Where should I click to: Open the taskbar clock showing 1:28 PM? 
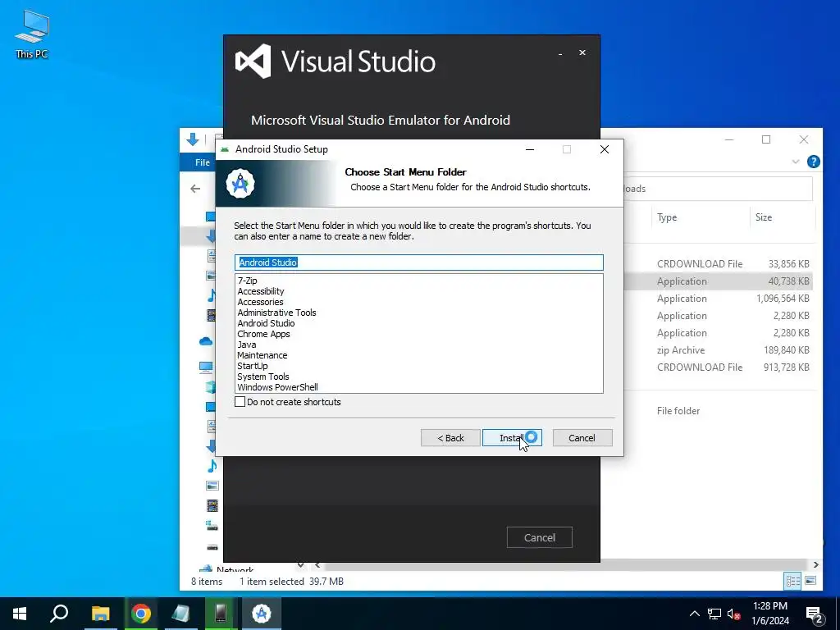tap(770, 614)
